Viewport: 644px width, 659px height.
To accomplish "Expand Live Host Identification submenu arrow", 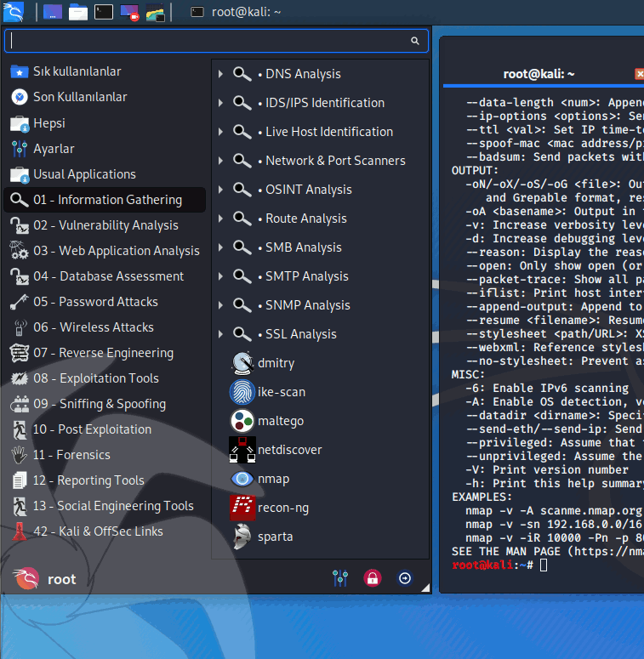I will 220,132.
